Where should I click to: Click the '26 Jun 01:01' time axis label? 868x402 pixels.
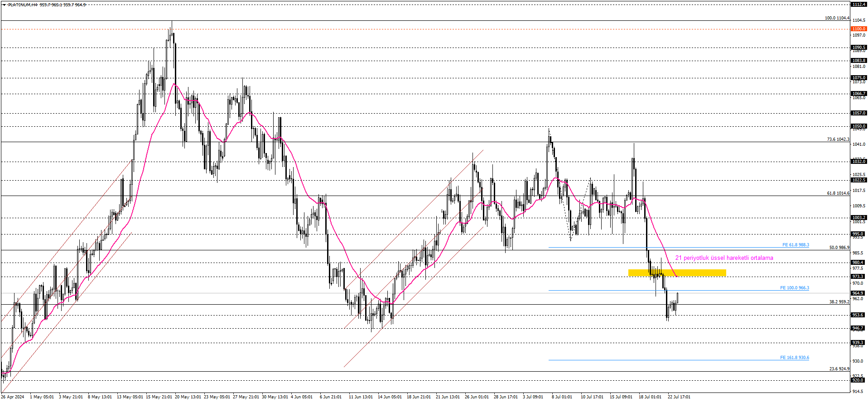coord(477,397)
